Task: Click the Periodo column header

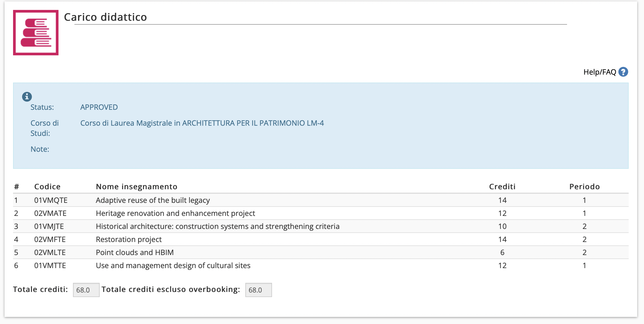Action: [x=584, y=187]
